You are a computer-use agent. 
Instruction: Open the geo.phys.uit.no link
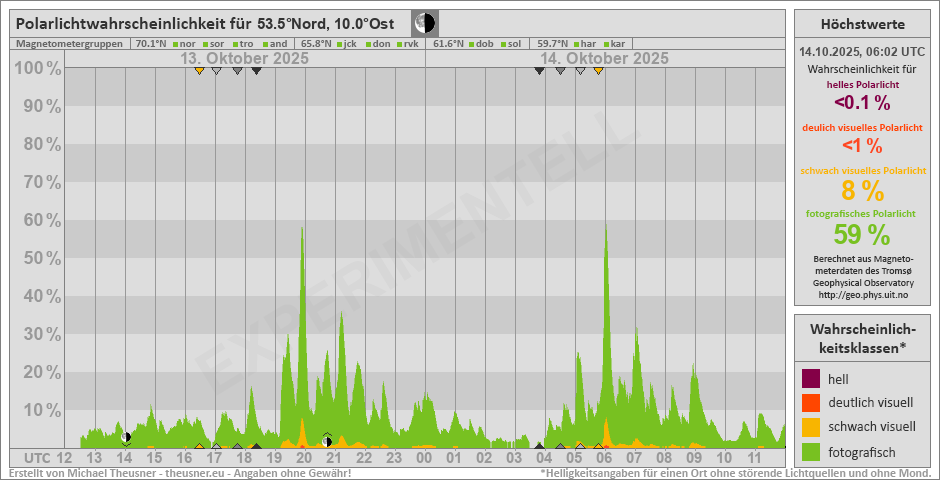click(x=862, y=296)
